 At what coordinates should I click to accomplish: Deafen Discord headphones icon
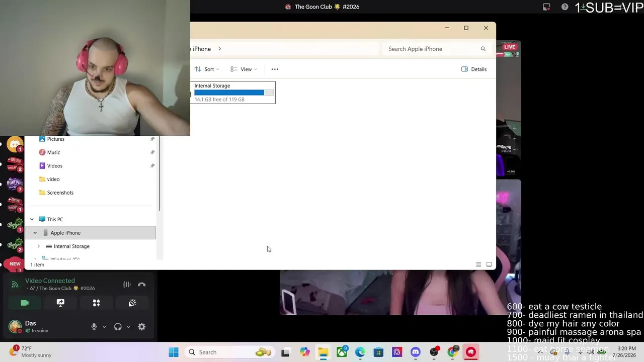pos(118,327)
